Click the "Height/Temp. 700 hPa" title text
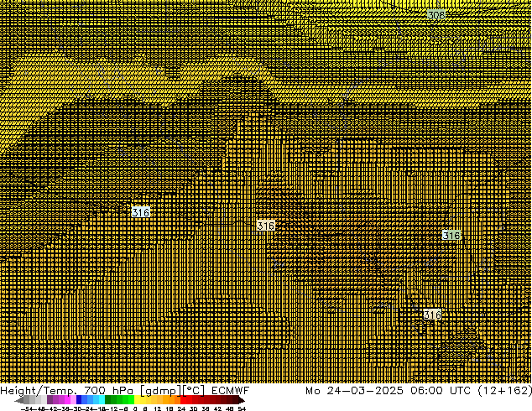The height and width of the screenshot is (411, 532). coord(67,391)
